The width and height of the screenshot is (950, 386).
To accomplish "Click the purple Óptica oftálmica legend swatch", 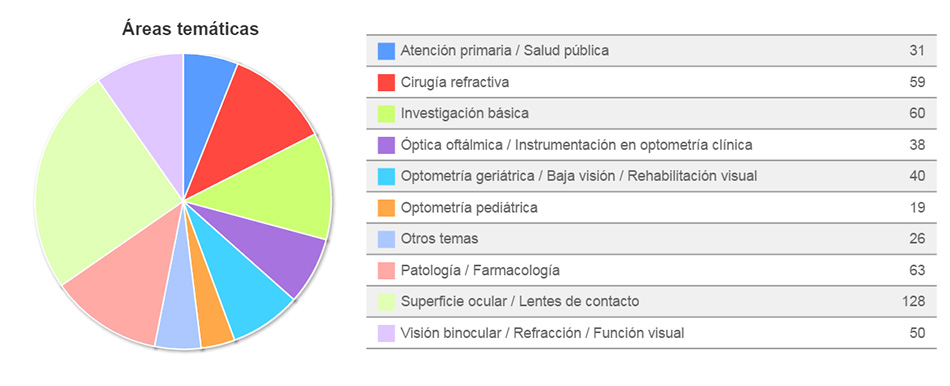I will 386,145.
